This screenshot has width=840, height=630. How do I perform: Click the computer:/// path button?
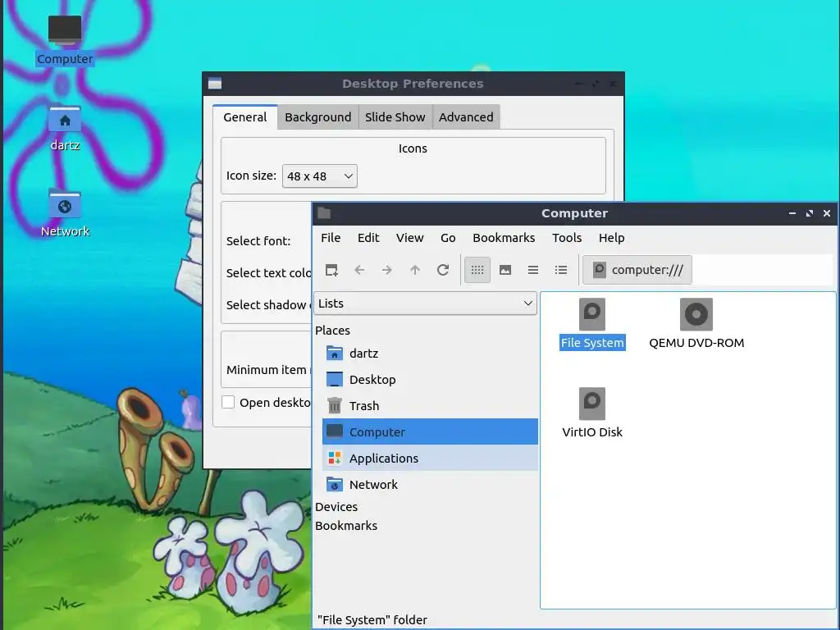(637, 270)
